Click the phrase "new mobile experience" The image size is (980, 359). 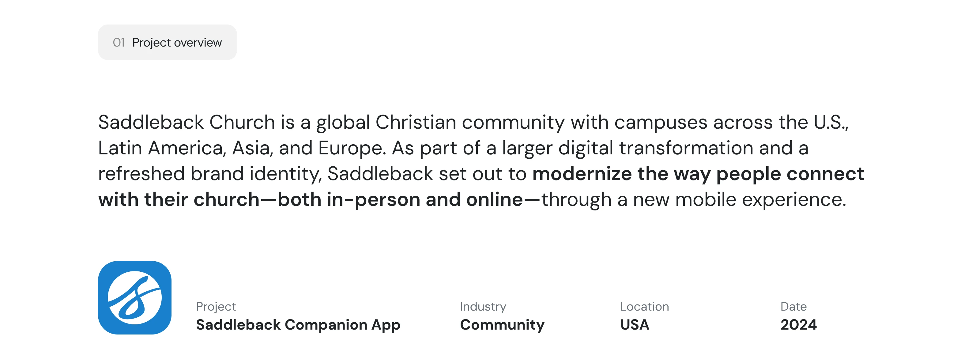tap(739, 199)
